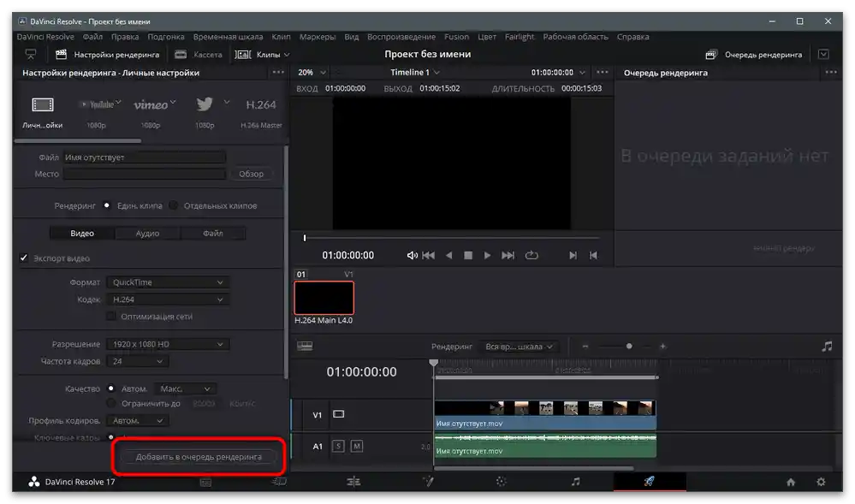
Task: Open the Format (QuickTime) dropdown
Action: pos(168,282)
